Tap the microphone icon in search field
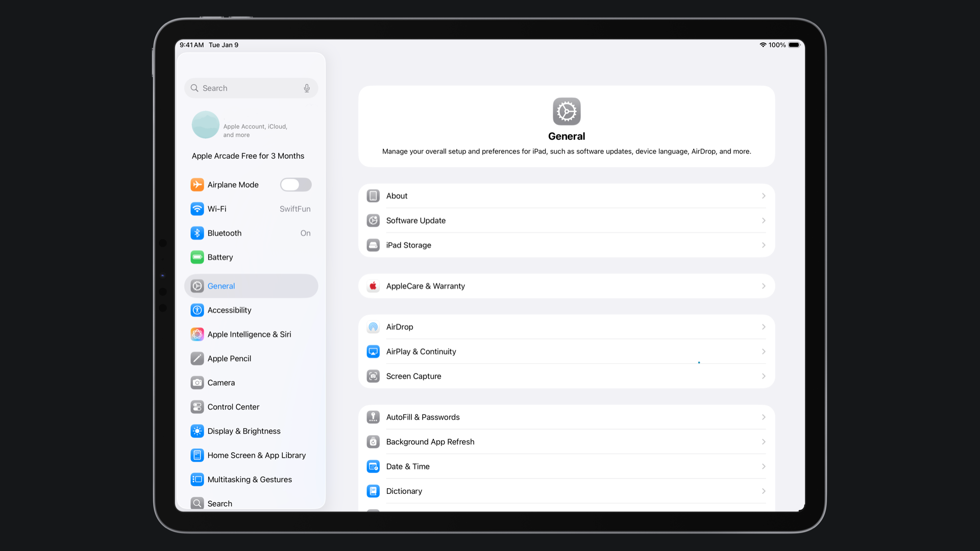This screenshot has height=551, width=980. [x=307, y=88]
